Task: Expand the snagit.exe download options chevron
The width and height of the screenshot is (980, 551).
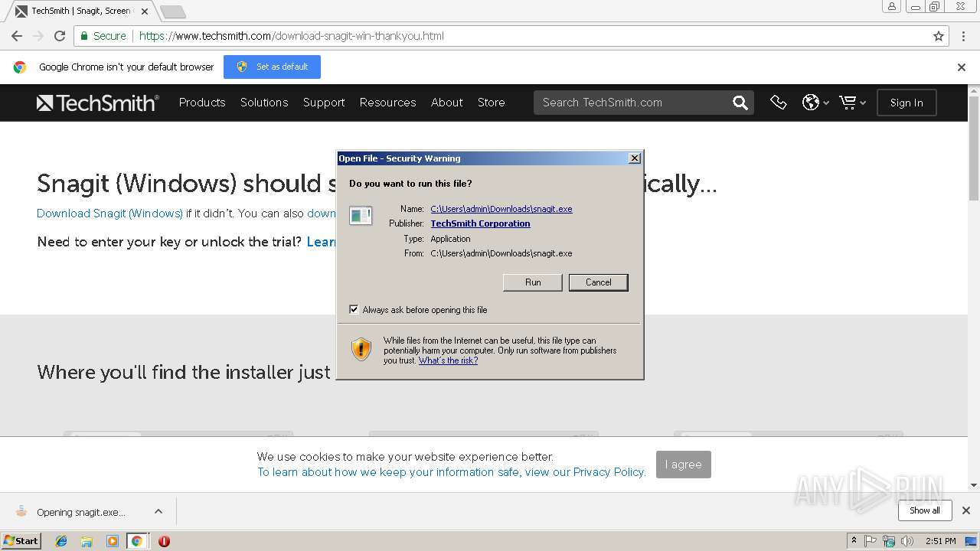Action: (x=158, y=511)
